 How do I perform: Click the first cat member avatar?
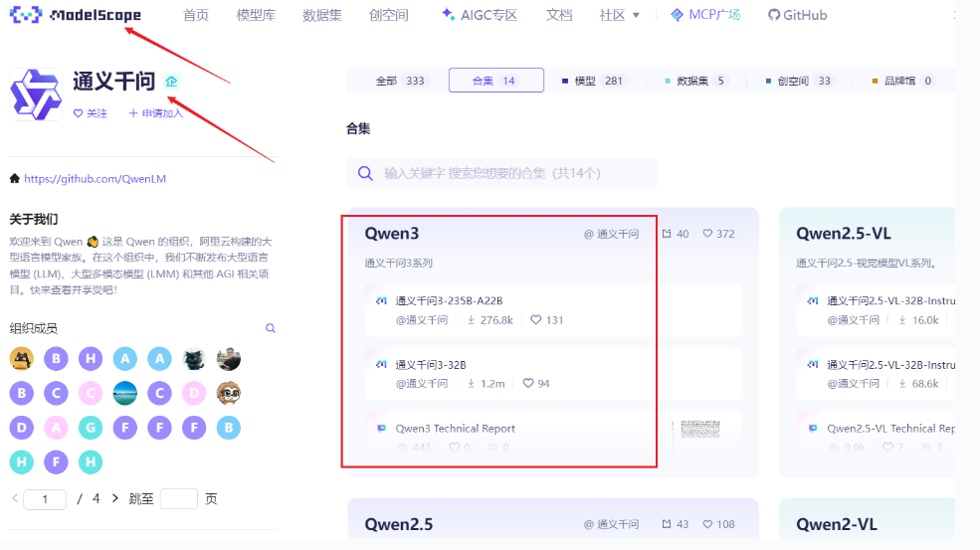click(21, 359)
